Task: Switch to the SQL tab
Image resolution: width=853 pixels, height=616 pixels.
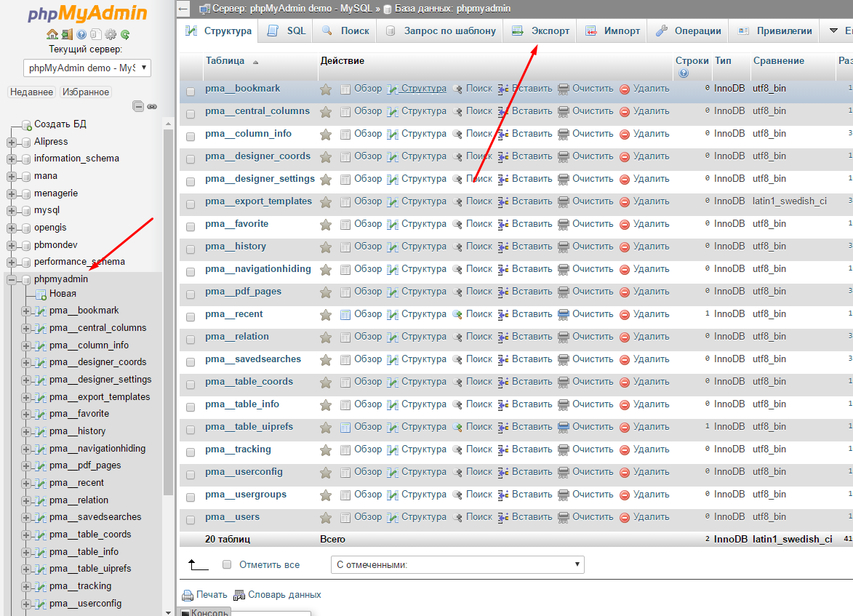Action: [x=286, y=31]
